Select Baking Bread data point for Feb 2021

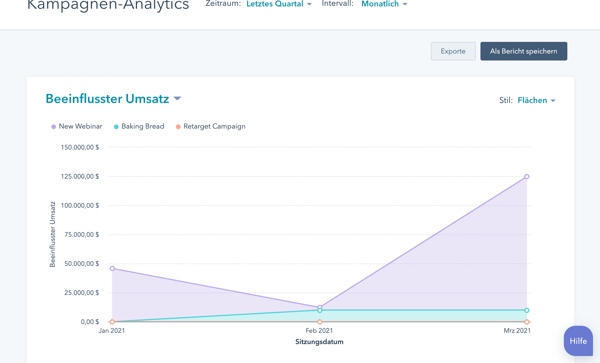(x=320, y=311)
